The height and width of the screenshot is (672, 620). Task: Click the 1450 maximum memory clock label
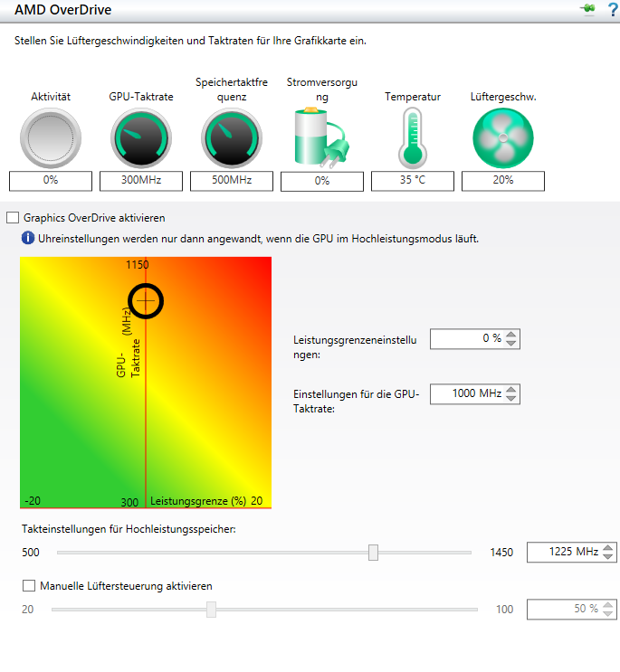[x=501, y=553]
